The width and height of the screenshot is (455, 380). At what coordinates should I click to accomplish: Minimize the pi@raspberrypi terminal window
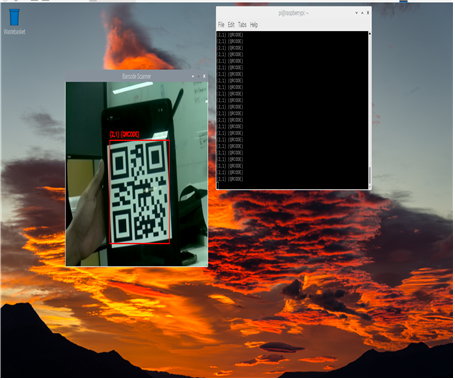(x=356, y=13)
